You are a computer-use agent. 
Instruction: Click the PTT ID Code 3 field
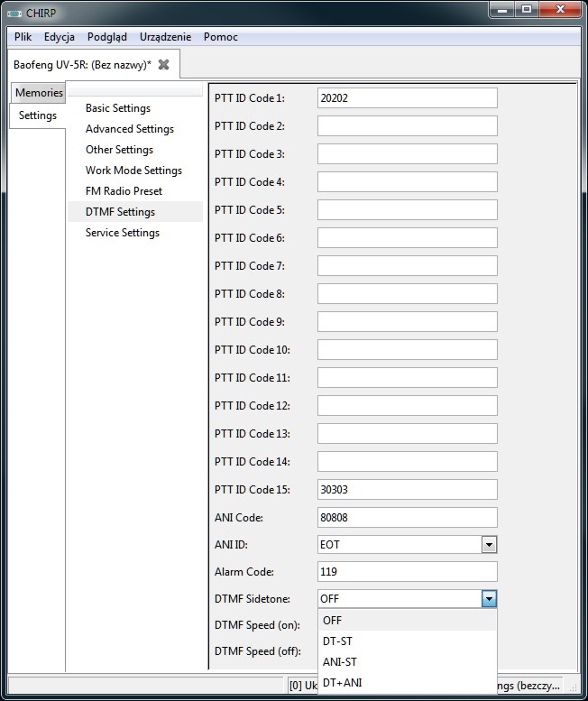[x=407, y=153]
